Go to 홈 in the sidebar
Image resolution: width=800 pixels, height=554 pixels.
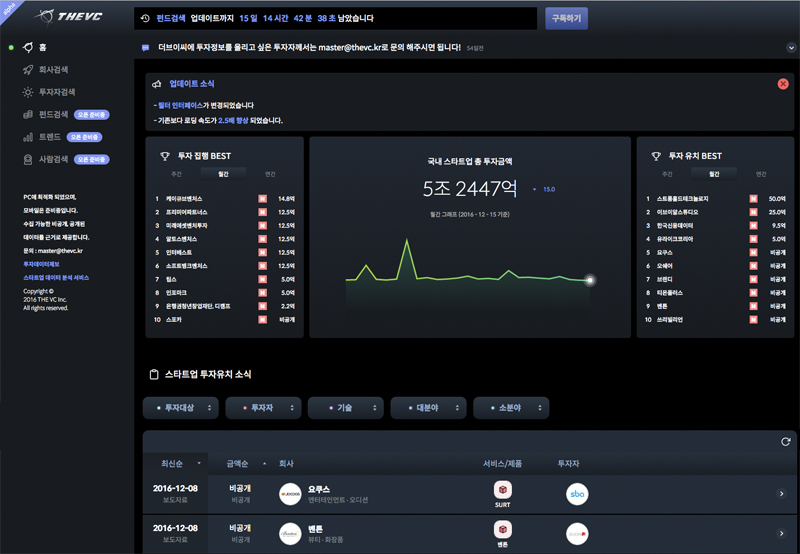coord(41,47)
